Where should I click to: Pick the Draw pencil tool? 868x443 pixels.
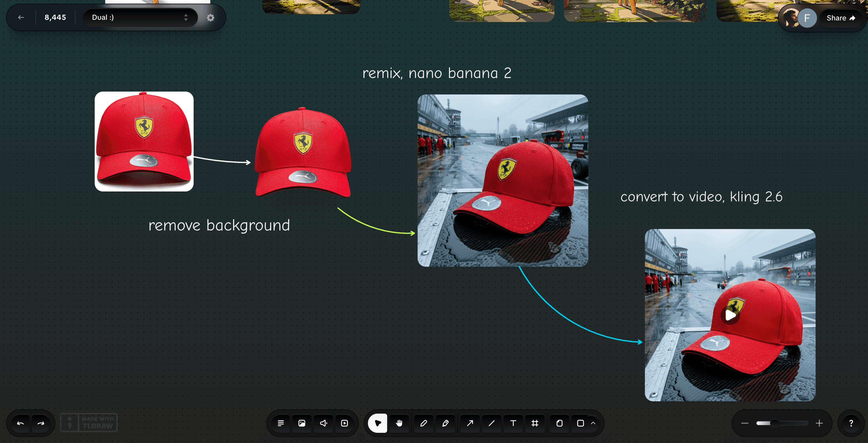pos(424,423)
